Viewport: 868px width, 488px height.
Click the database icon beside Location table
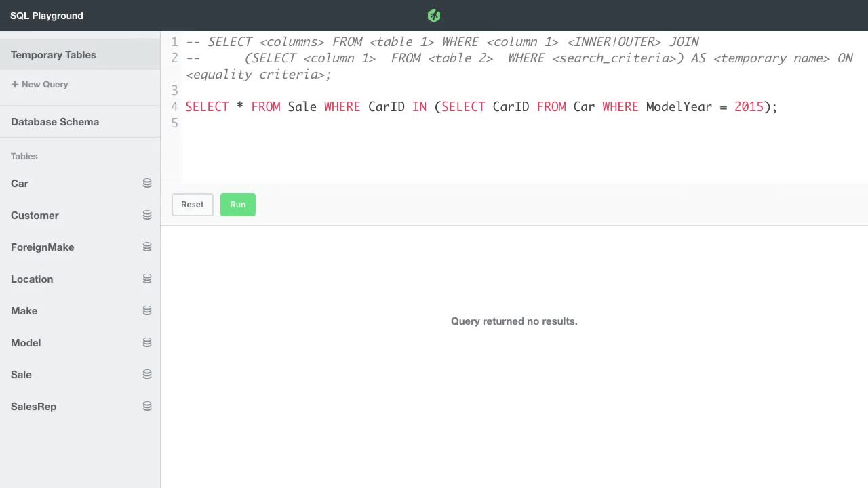[x=147, y=278]
